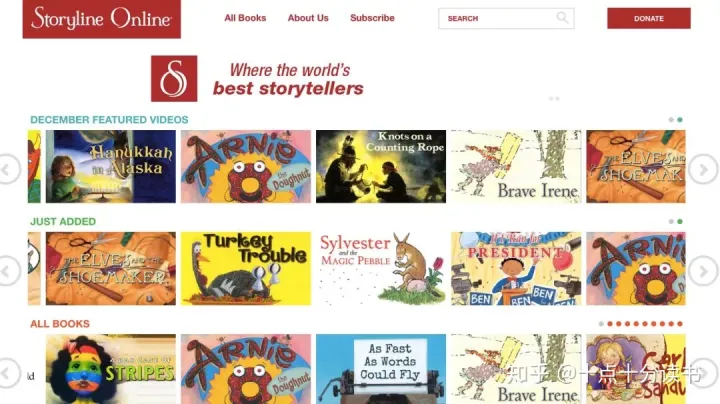The height and width of the screenshot is (404, 720).
Task: Open As Fast As Words Could Fly thumbnail
Action: pyautogui.click(x=381, y=369)
